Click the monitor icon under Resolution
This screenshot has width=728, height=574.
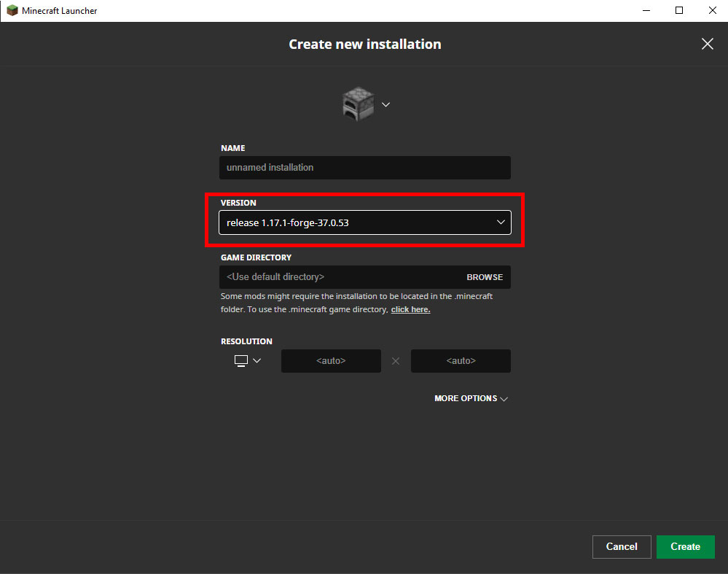coord(242,360)
